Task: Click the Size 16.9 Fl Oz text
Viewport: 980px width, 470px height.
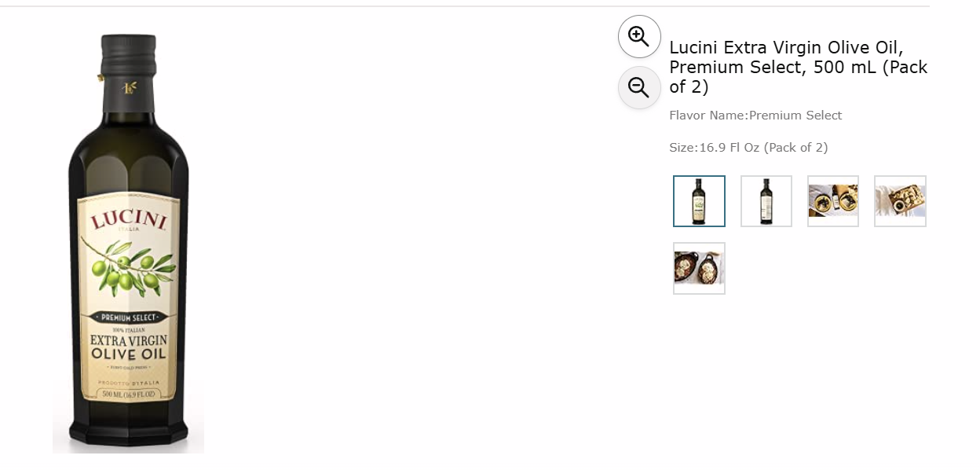Action: pyautogui.click(x=748, y=148)
